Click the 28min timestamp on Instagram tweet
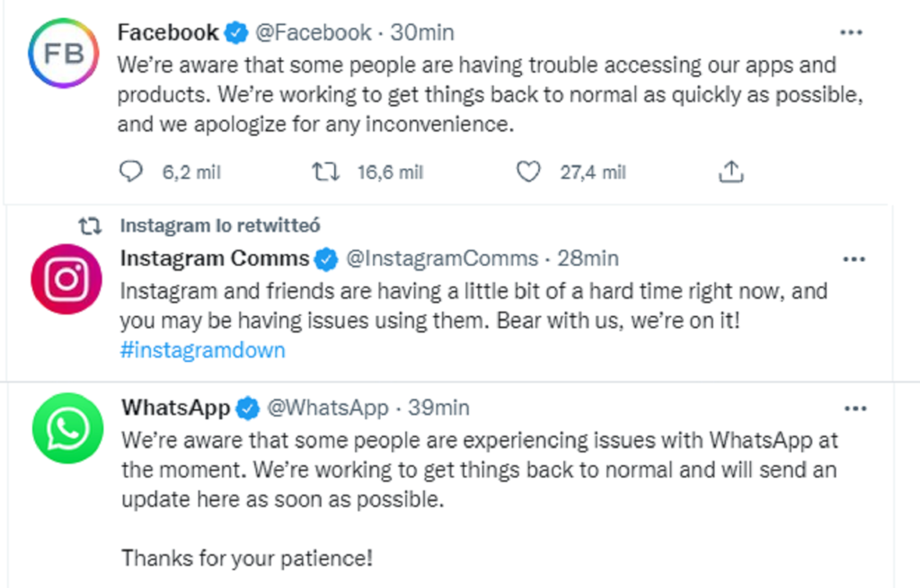920x588 pixels. click(588, 259)
